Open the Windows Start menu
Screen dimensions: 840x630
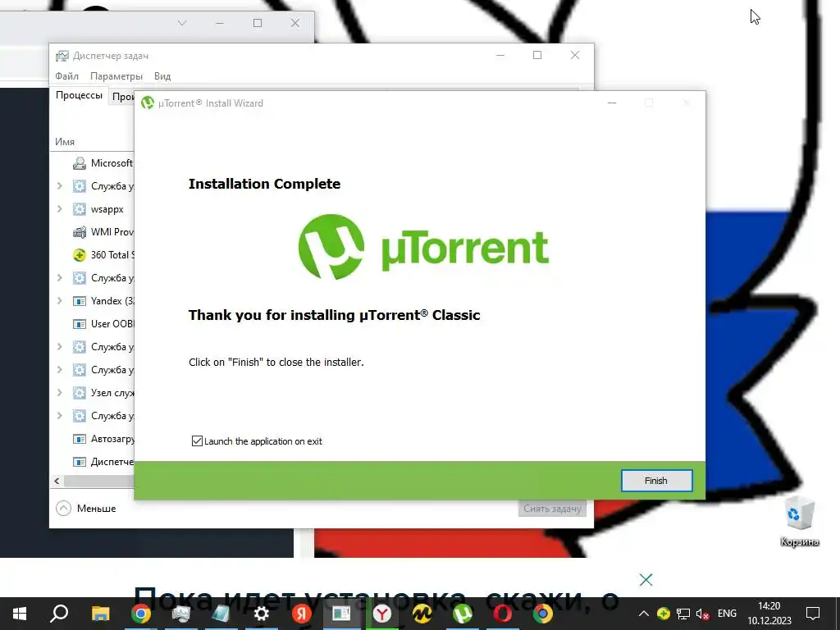[20, 614]
